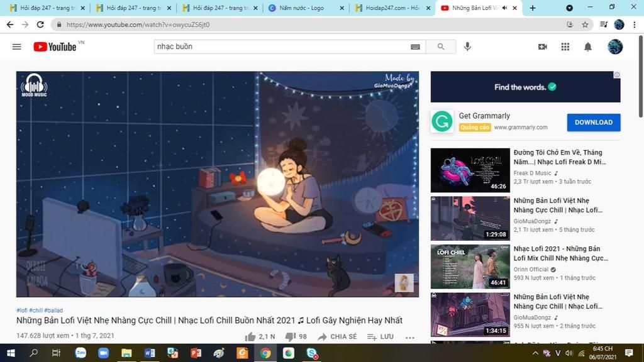This screenshot has height=362, width=644.
Task: Open the Chrome profile avatar
Action: click(x=619, y=25)
